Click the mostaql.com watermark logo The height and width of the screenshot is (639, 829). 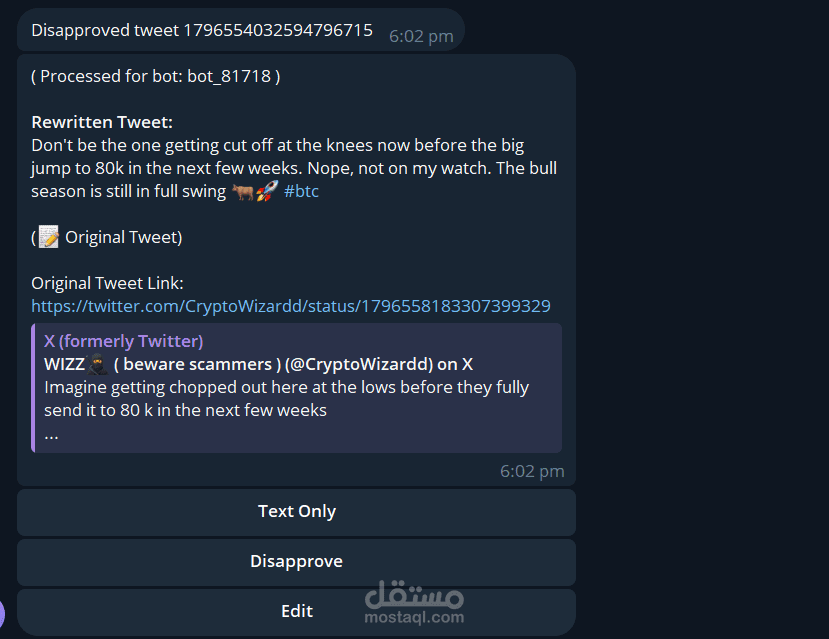pyautogui.click(x=414, y=603)
